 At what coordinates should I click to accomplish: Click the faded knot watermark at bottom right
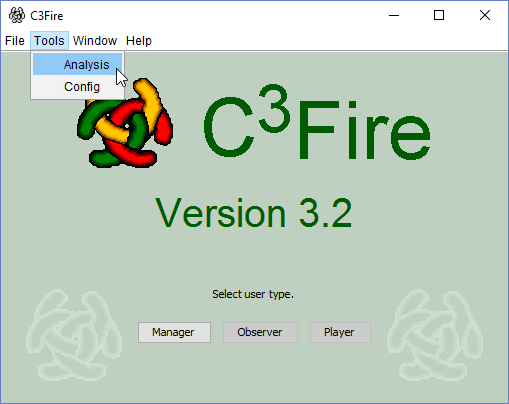point(435,335)
